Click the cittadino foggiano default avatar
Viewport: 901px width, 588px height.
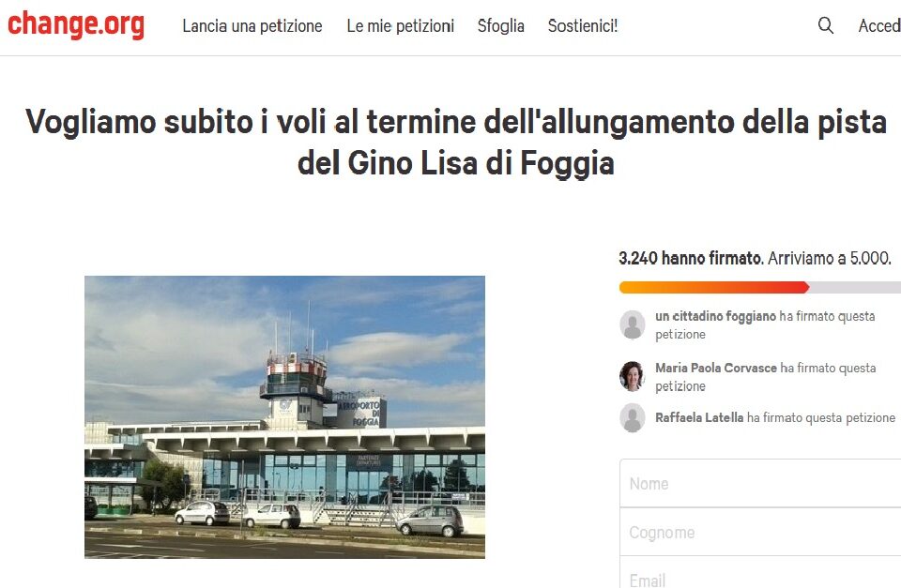coord(632,324)
